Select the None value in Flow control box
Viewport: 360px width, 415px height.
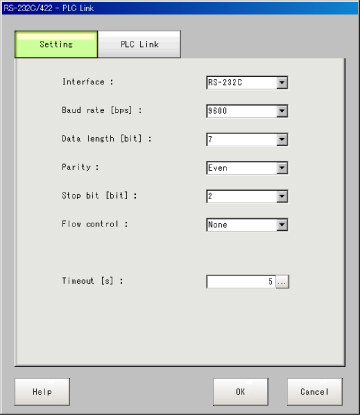point(218,225)
